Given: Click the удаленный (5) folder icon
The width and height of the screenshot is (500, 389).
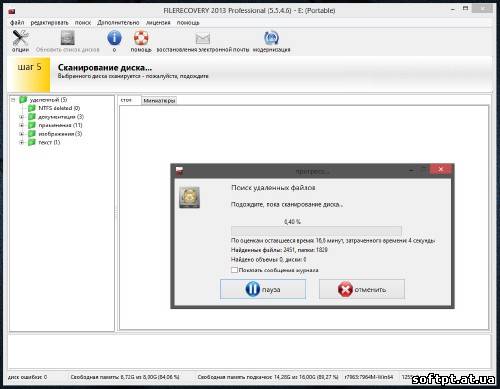Looking at the screenshot, I should pyautogui.click(x=23, y=100).
